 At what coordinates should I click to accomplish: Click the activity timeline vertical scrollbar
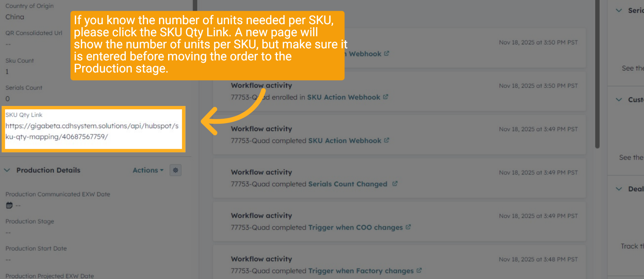(597, 74)
